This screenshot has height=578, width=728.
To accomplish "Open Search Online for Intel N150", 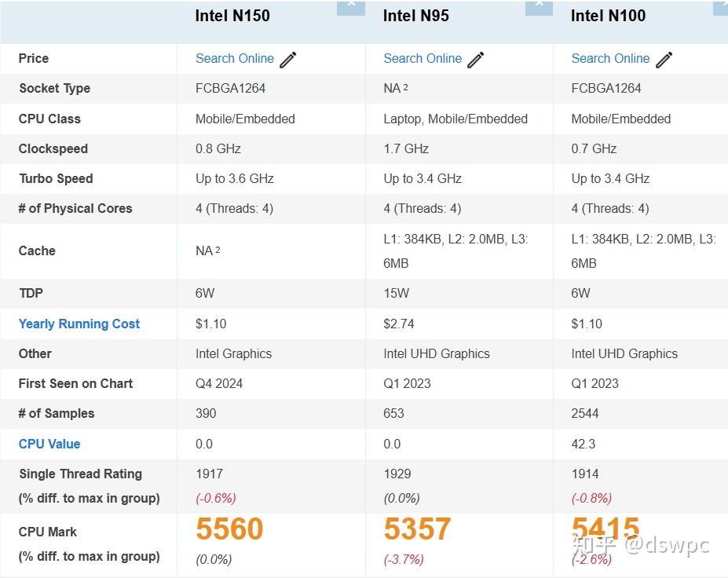I will [234, 58].
